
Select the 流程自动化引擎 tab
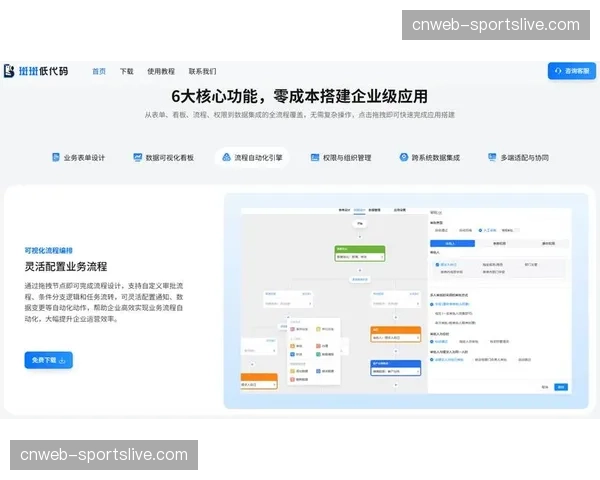tap(252, 157)
